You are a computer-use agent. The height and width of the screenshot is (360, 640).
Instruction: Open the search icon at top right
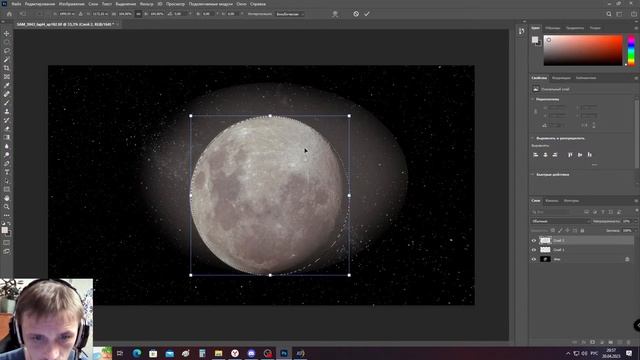[x=609, y=14]
